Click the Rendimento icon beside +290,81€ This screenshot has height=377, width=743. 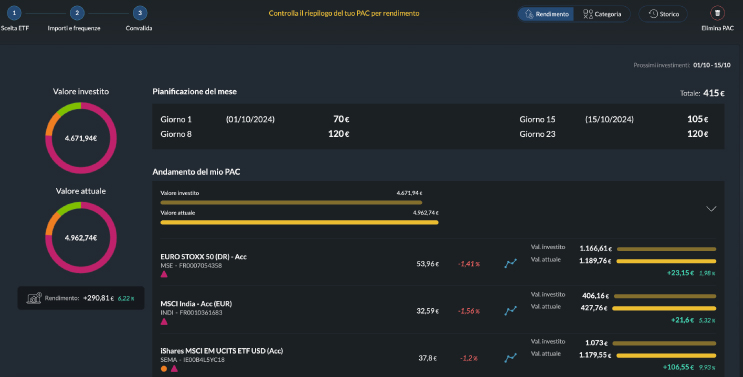click(34, 298)
